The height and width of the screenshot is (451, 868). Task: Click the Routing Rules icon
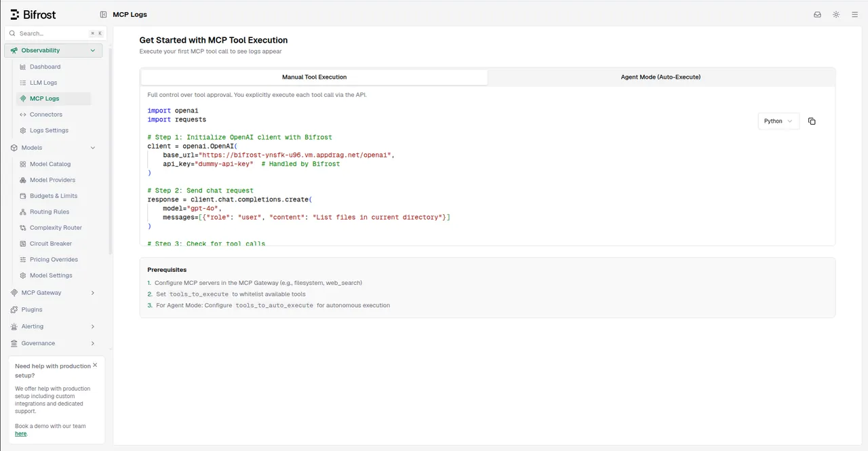coord(23,212)
